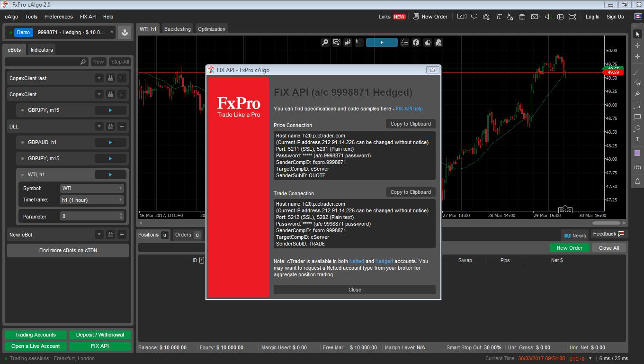The width and height of the screenshot is (644, 364).
Task: Close the FIX API dialog with Close button
Action: 355,290
